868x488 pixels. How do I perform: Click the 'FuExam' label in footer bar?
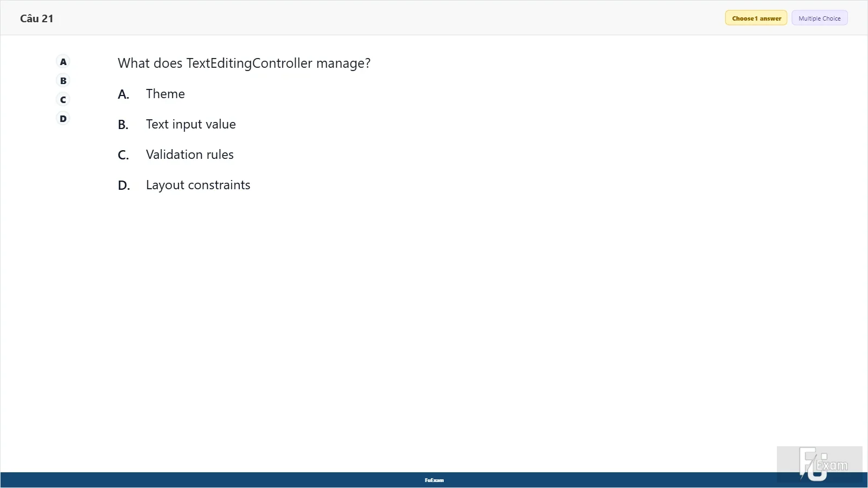434,480
